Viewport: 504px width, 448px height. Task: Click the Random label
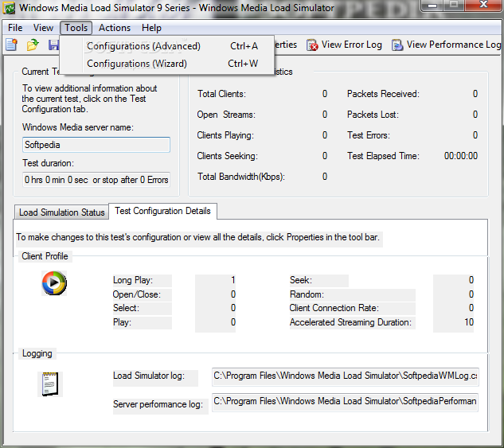[x=307, y=294]
